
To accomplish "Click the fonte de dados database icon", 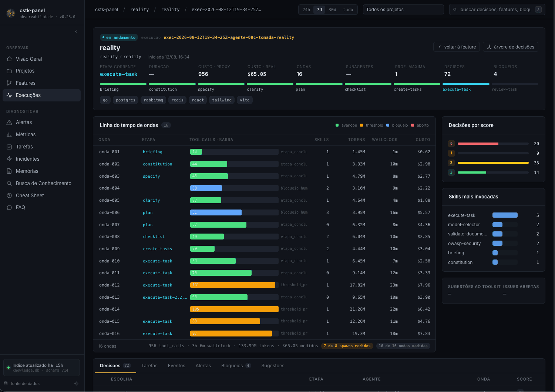I will (x=6, y=383).
